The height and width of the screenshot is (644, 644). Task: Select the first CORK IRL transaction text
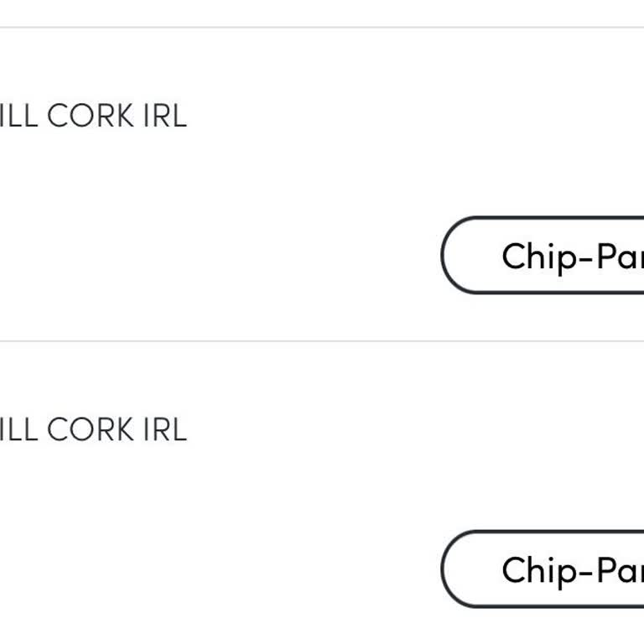92,117
